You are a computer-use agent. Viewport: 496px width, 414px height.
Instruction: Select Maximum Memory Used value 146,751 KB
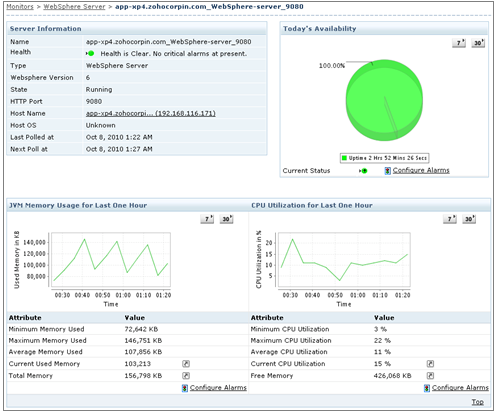point(143,341)
